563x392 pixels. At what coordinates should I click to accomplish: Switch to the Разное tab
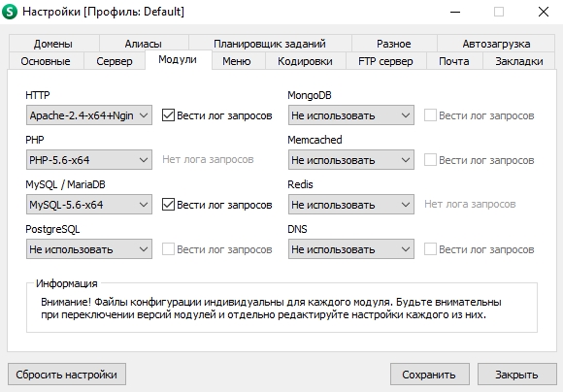coord(394,44)
